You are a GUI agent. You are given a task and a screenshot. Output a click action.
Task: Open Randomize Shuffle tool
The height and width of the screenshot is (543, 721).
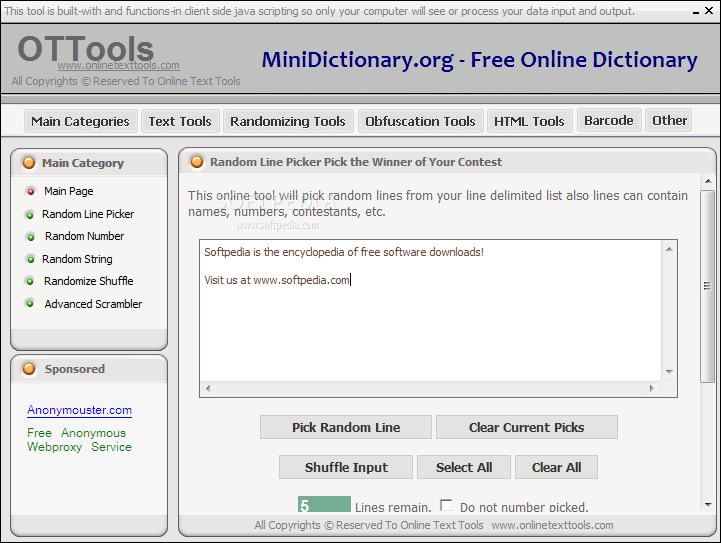click(x=89, y=281)
